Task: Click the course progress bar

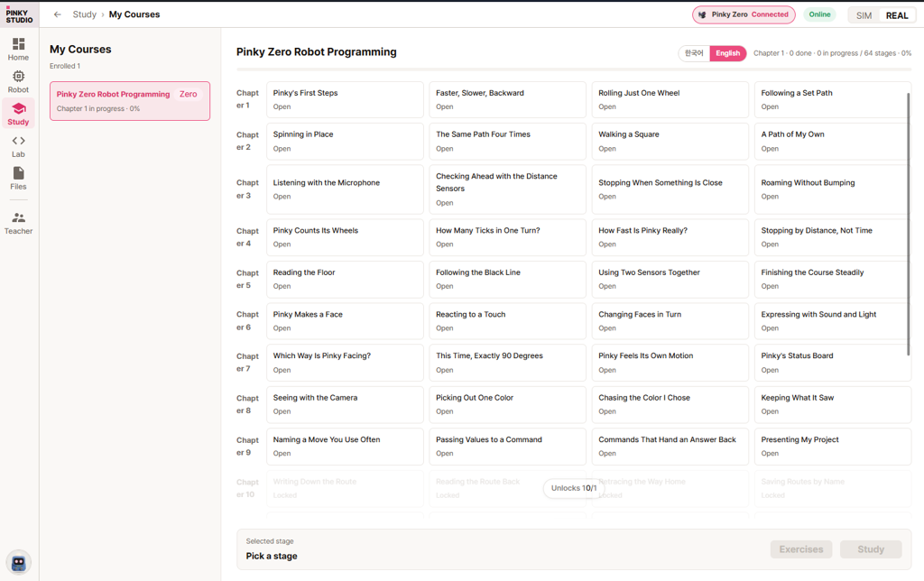Action: point(573,69)
